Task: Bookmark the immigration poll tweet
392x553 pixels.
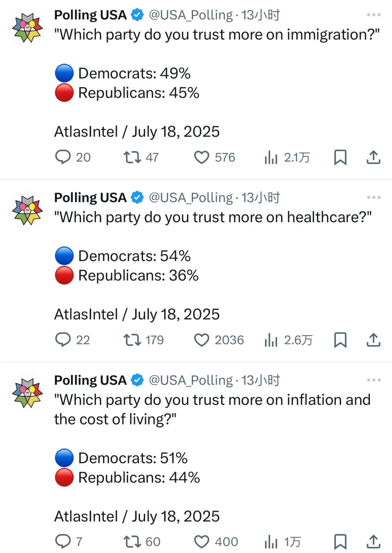Action: 340,158
